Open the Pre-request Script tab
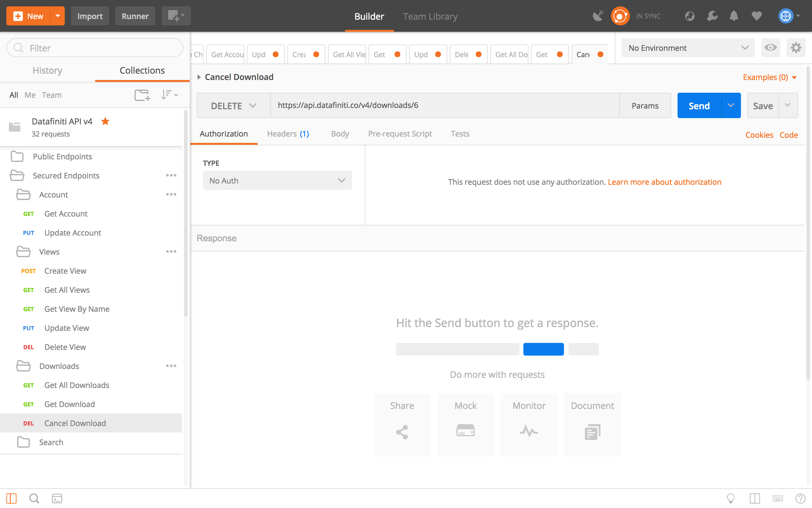 (x=400, y=134)
